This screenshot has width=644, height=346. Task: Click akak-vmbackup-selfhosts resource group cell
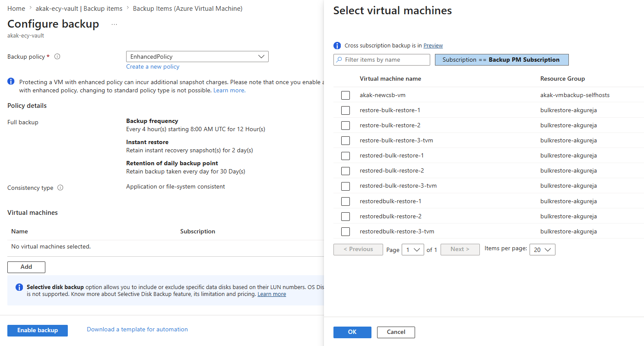pos(575,95)
